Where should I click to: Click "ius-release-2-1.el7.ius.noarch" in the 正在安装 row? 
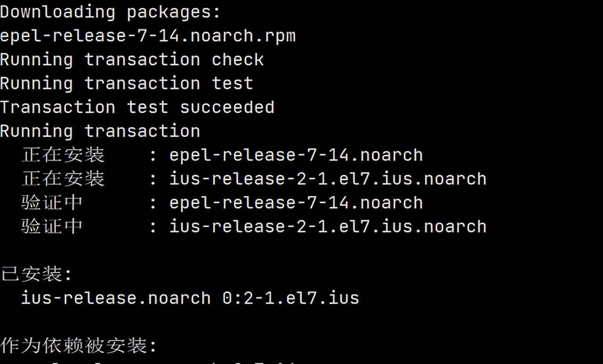click(x=328, y=179)
